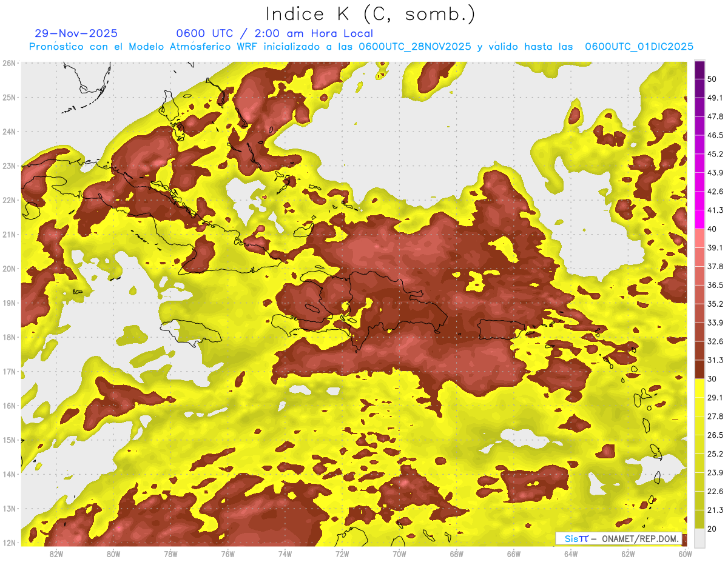Click the colorbar label "25.2"
728x562 pixels.
coord(715,453)
